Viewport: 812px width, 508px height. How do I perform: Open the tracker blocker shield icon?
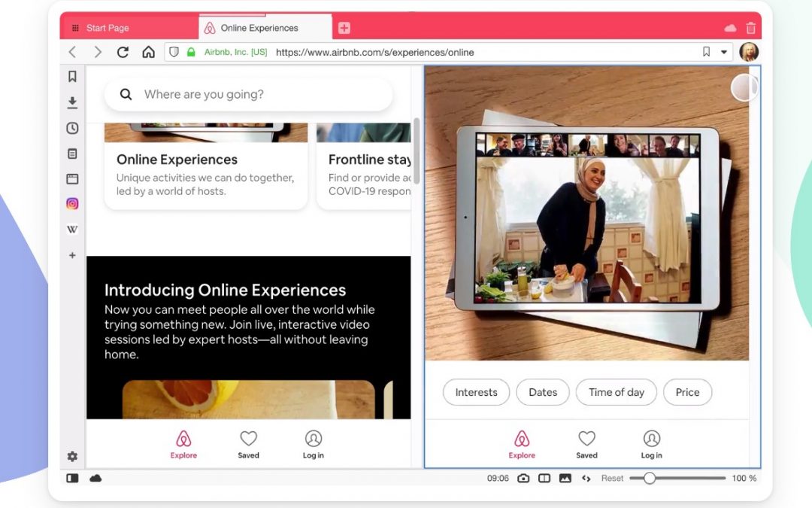[174, 52]
